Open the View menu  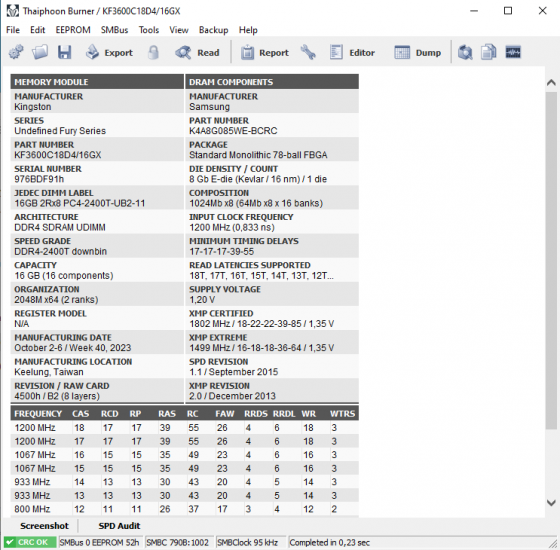click(x=179, y=30)
